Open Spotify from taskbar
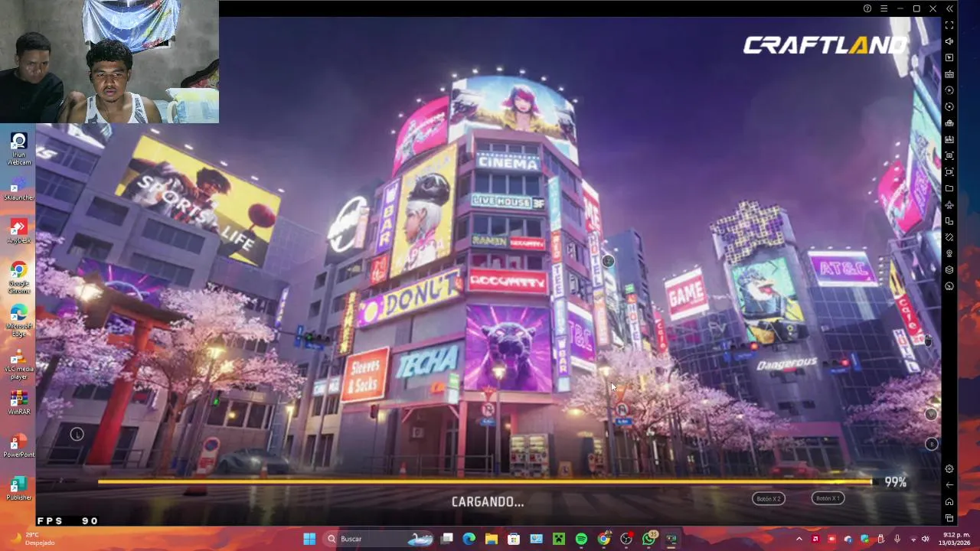 tap(581, 539)
